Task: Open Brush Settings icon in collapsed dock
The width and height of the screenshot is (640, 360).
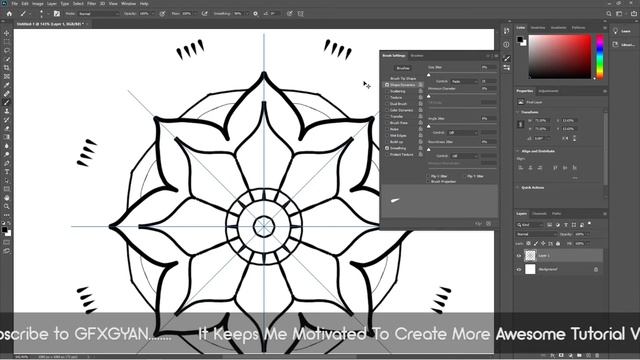Action: 507,58
